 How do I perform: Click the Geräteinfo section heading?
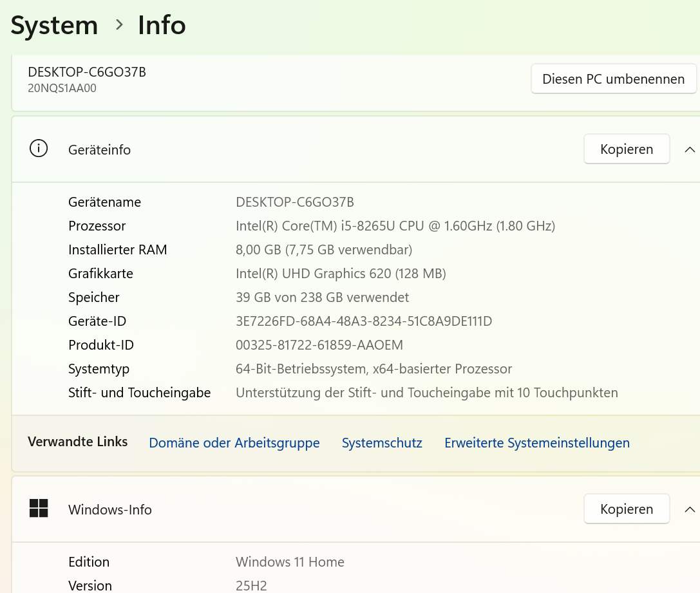(x=100, y=150)
